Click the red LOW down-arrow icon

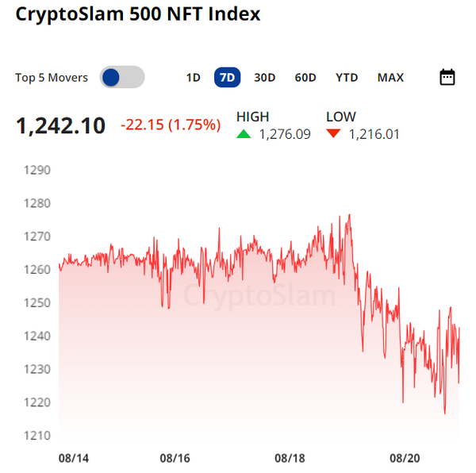pos(333,133)
